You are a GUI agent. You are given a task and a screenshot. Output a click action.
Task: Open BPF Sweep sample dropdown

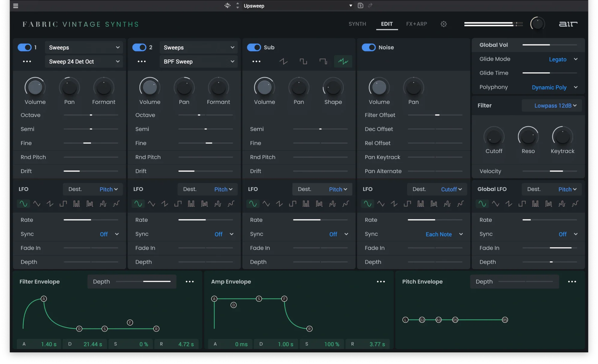coord(199,61)
